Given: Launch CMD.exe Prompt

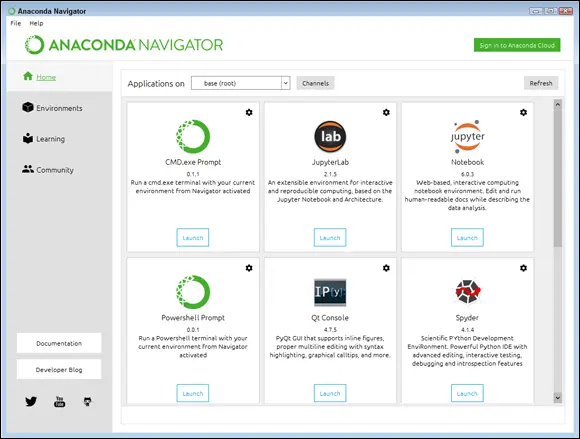Looking at the screenshot, I should tap(193, 237).
